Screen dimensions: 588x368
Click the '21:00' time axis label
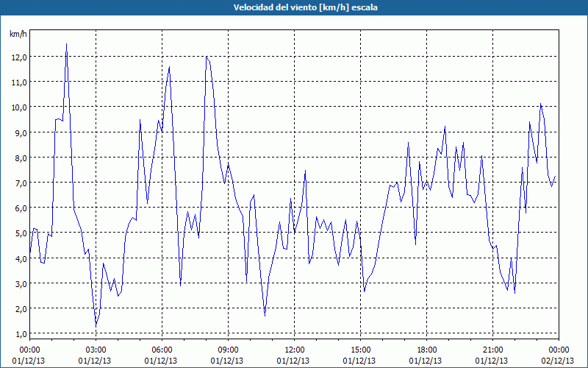pos(492,350)
